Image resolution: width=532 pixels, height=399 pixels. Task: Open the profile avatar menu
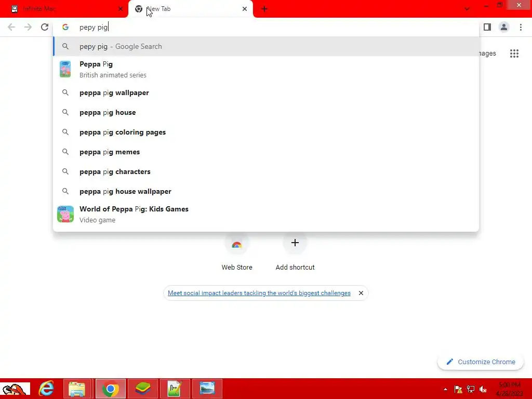(504, 27)
